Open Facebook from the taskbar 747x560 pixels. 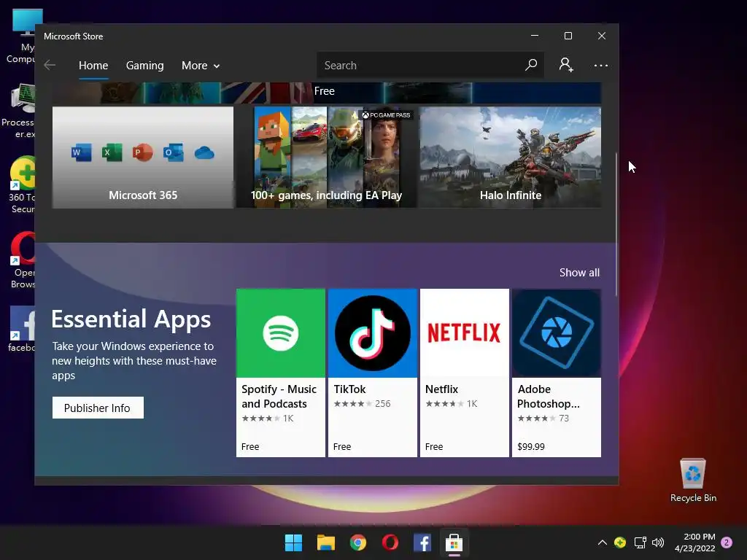[422, 542]
